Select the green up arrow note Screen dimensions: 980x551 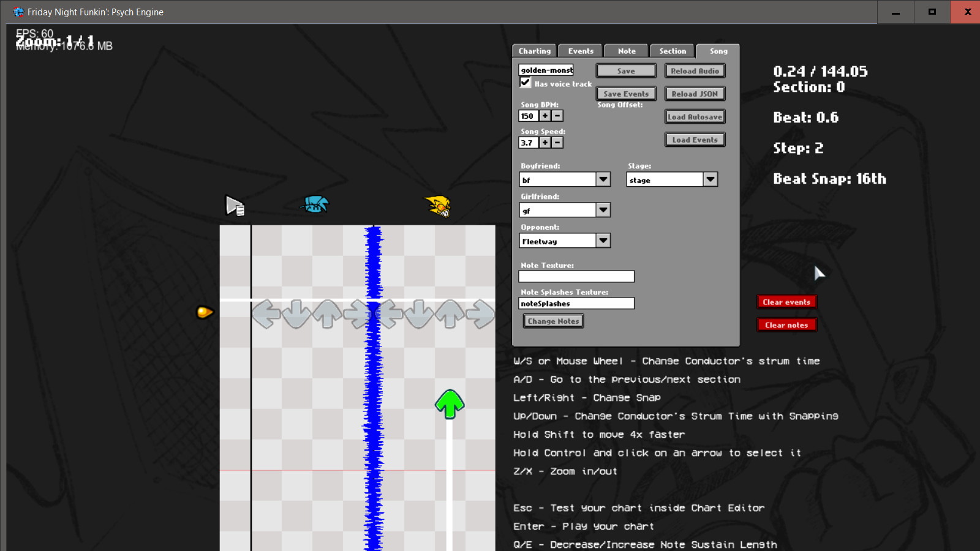pyautogui.click(x=450, y=404)
